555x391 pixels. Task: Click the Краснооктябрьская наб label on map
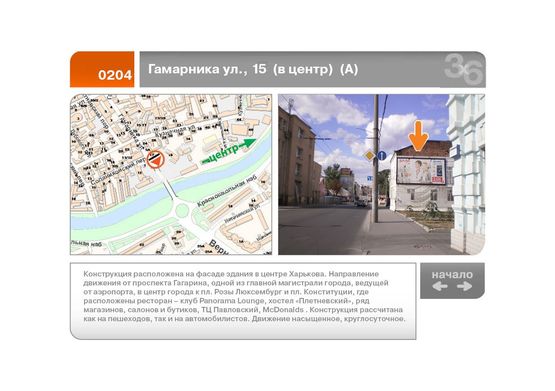[226, 191]
